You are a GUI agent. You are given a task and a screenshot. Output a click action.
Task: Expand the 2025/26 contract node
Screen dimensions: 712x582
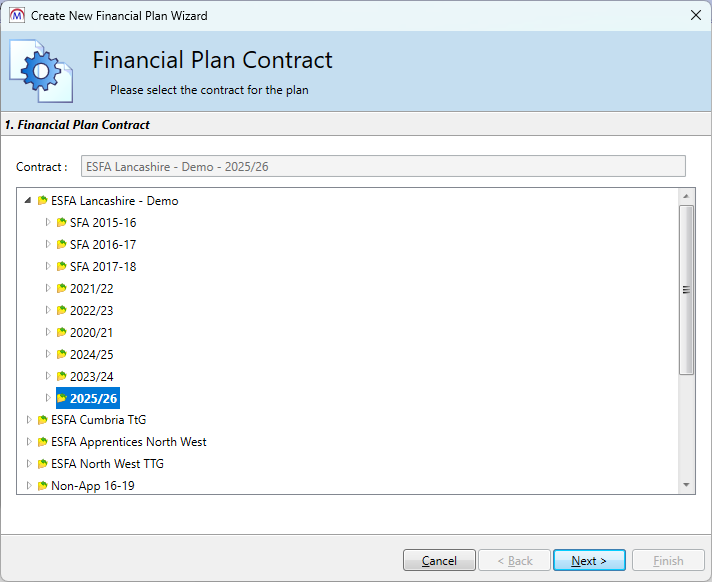(47, 398)
